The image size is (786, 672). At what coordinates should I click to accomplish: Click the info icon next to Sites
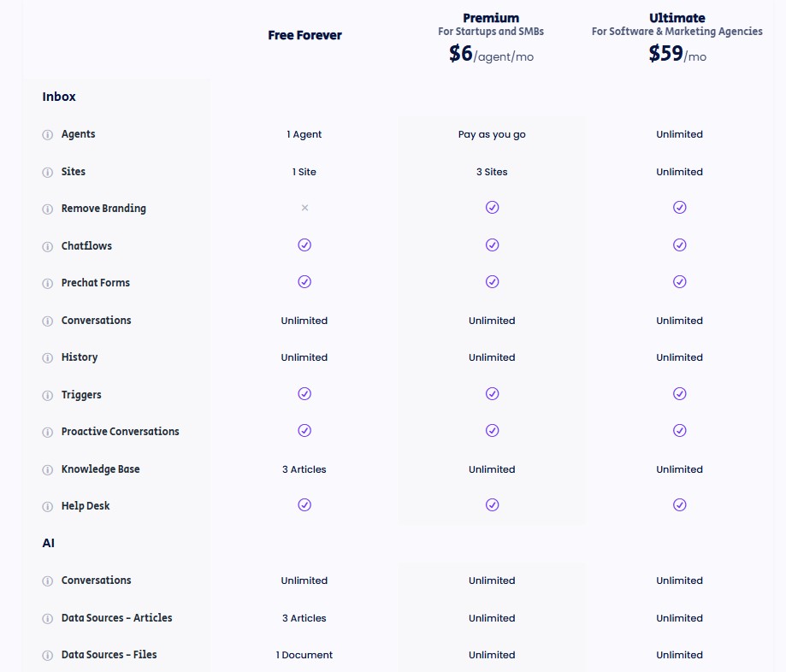[x=48, y=173]
